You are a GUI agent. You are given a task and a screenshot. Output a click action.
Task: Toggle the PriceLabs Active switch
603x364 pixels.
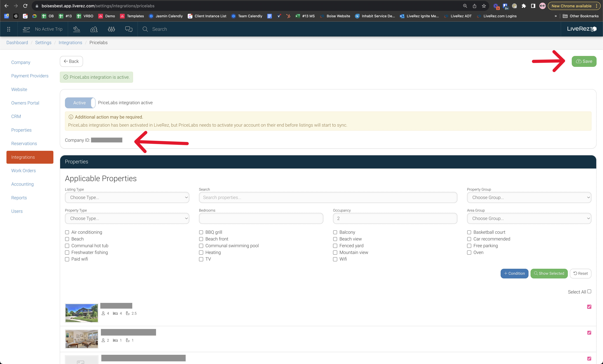tap(80, 103)
